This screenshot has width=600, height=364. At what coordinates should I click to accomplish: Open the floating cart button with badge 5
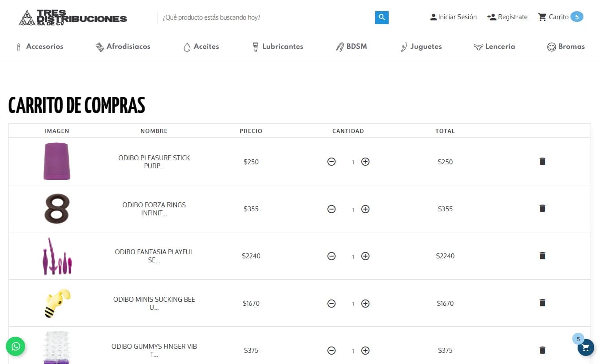point(586,347)
